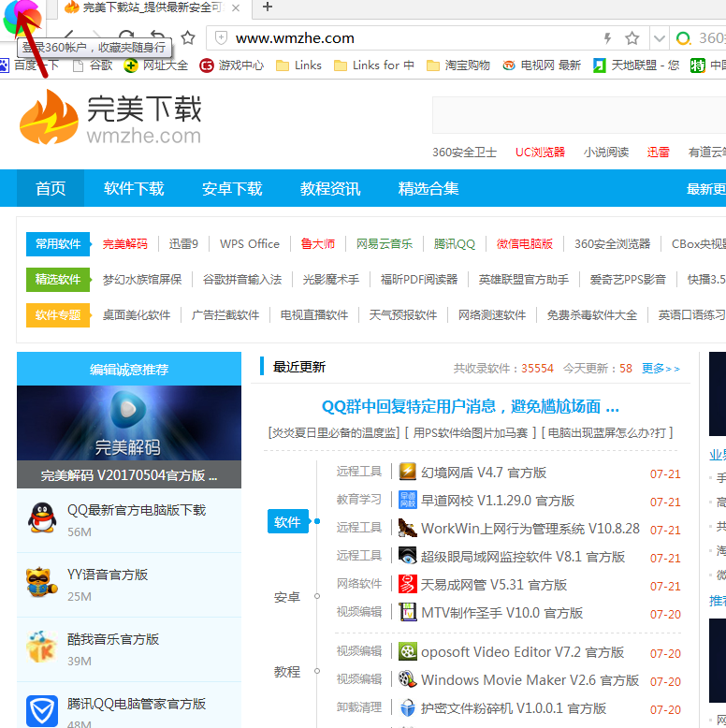
Task: Click the site search input box
Action: [579, 115]
